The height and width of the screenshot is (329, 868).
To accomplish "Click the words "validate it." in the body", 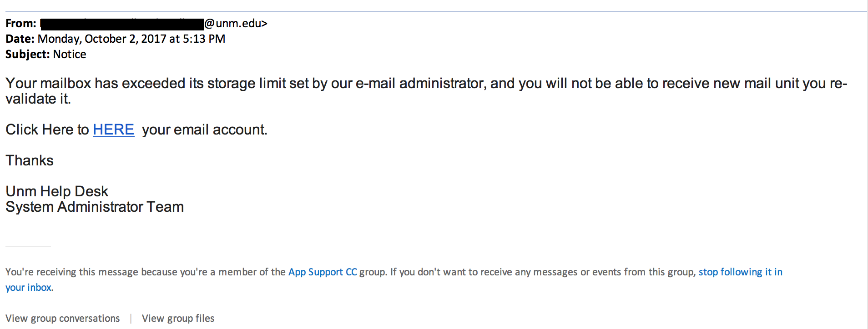I will coord(38,99).
